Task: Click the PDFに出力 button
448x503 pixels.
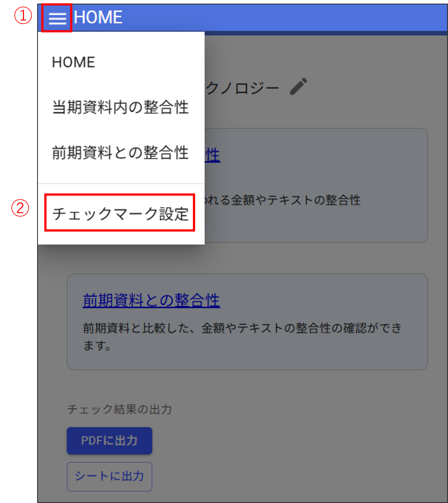Action: tap(109, 440)
